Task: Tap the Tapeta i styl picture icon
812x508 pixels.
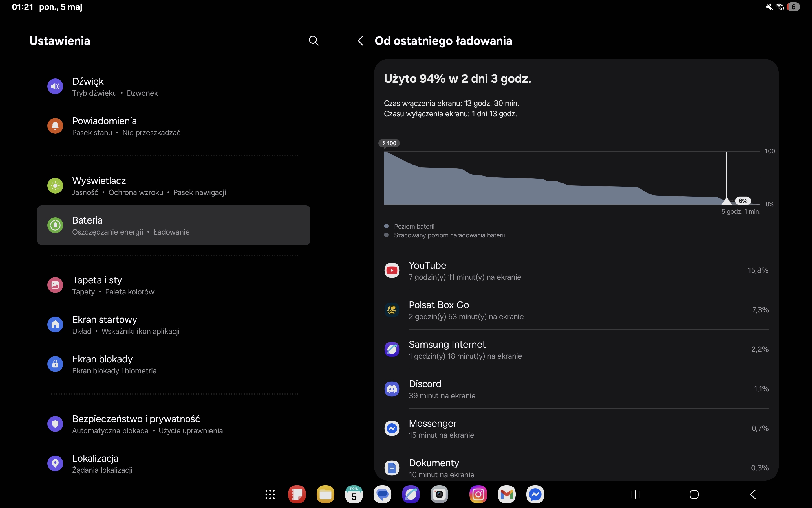Action: (x=55, y=285)
